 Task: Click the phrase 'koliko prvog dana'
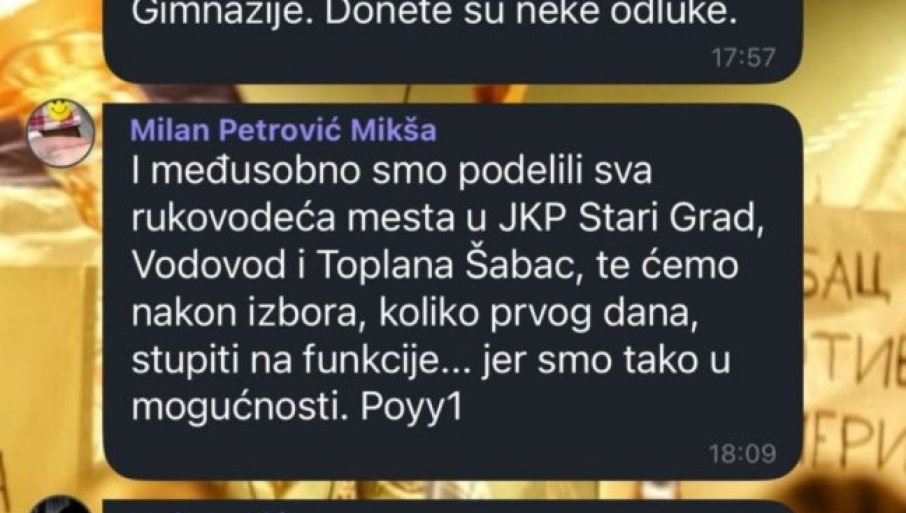pos(535,313)
